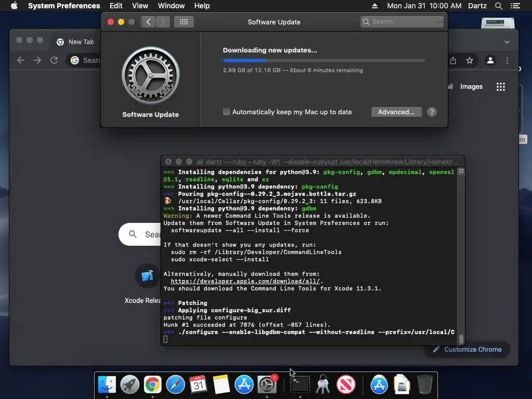Click the Applying configure-big_sur.diff line
The image size is (532, 399).
[234, 311]
